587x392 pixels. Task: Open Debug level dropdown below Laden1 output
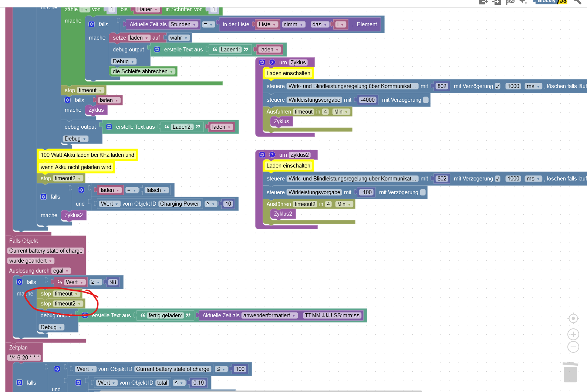click(x=124, y=61)
